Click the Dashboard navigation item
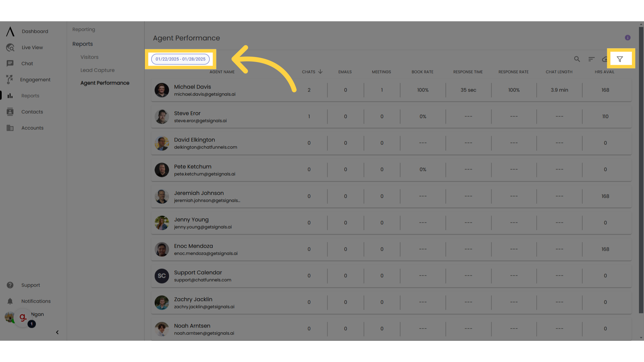The height and width of the screenshot is (362, 644). 35,31
